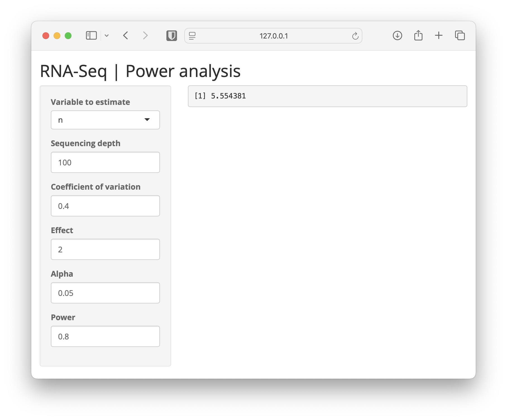507x420 pixels.
Task: Click the Effect input showing 2
Action: point(105,249)
